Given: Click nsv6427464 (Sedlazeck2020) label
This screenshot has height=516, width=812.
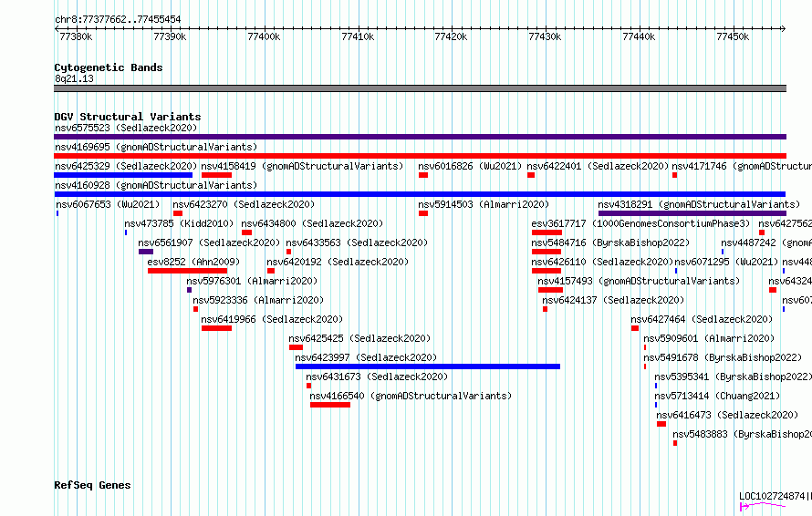Looking at the screenshot, I should pos(702,319).
